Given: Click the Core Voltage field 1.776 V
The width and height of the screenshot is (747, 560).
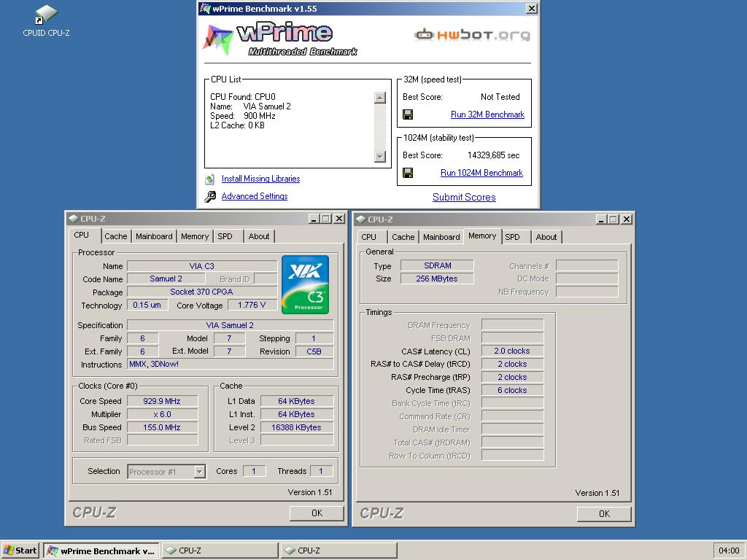Looking at the screenshot, I should click(x=252, y=305).
